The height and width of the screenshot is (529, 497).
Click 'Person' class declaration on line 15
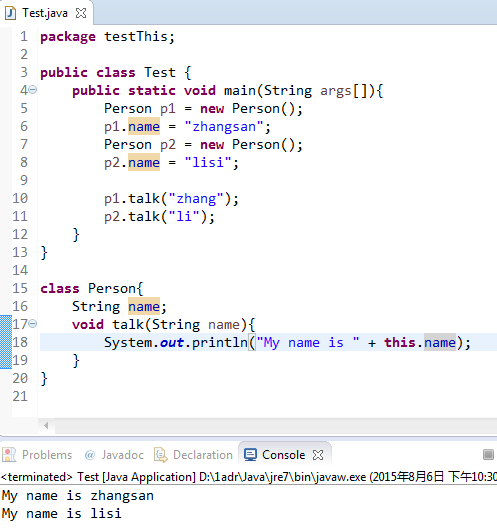coord(112,288)
